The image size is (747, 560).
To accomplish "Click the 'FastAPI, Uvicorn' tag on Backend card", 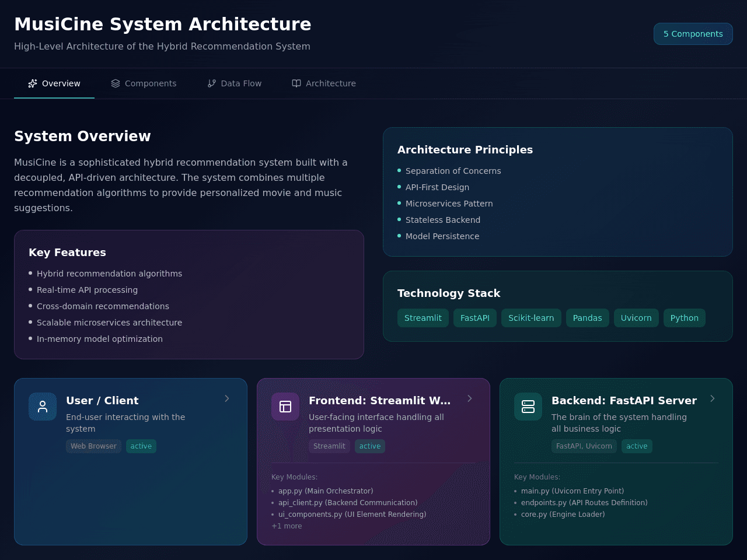I will (584, 446).
